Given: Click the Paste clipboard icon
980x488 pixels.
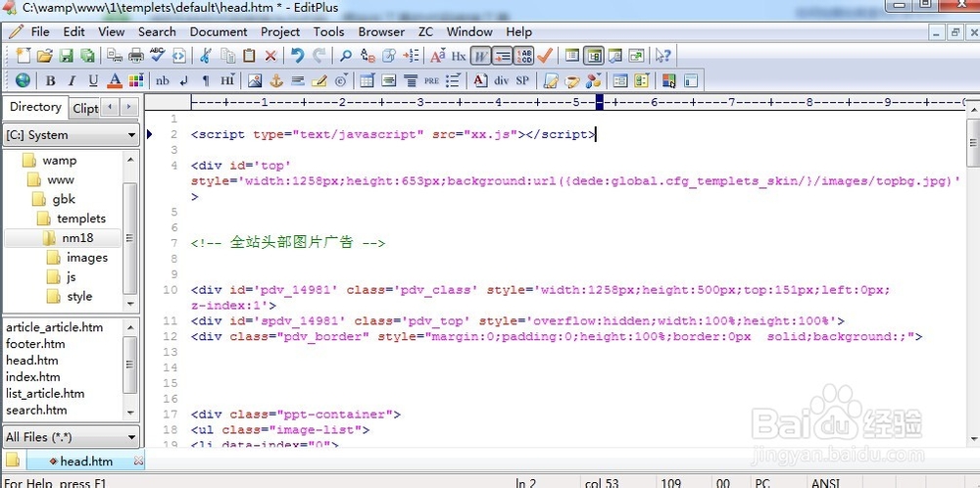Looking at the screenshot, I should pos(249,56).
